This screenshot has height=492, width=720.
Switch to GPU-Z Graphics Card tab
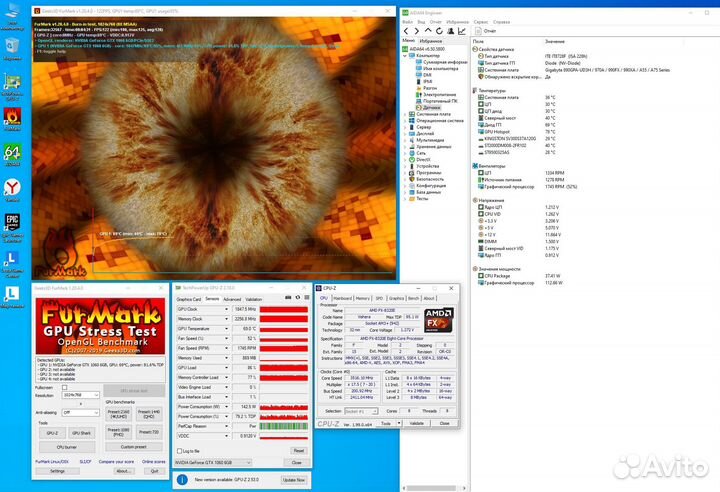pos(189,299)
